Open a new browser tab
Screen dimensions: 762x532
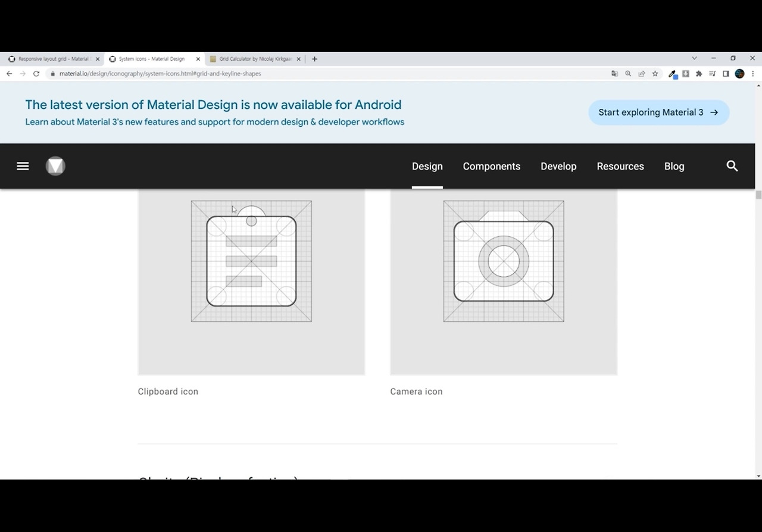click(x=314, y=59)
